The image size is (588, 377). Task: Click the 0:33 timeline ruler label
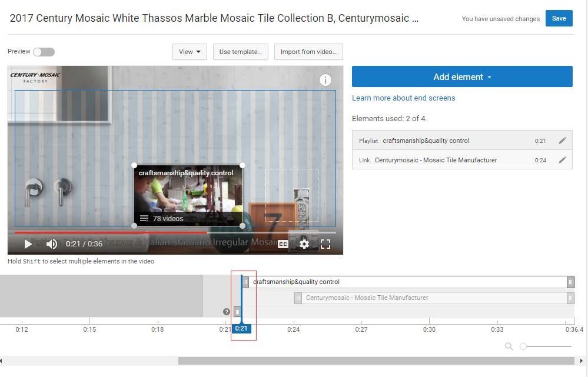pyautogui.click(x=497, y=329)
